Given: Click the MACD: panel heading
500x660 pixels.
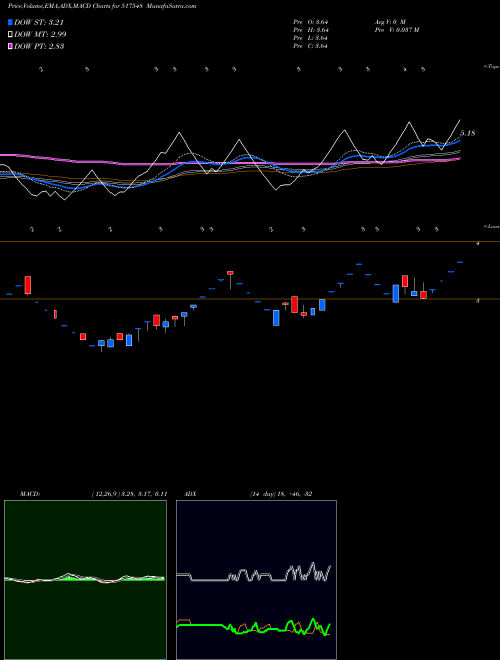Looking at the screenshot, I should [x=29, y=494].
